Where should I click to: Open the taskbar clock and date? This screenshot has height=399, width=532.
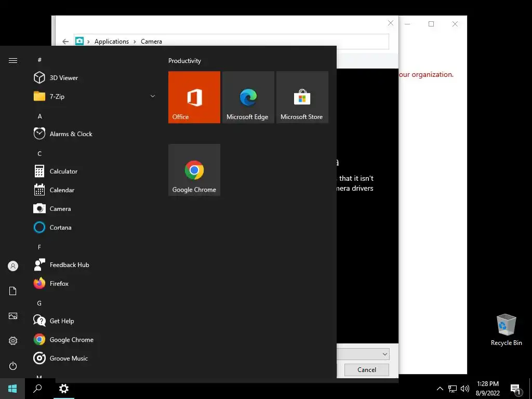[x=487, y=389]
